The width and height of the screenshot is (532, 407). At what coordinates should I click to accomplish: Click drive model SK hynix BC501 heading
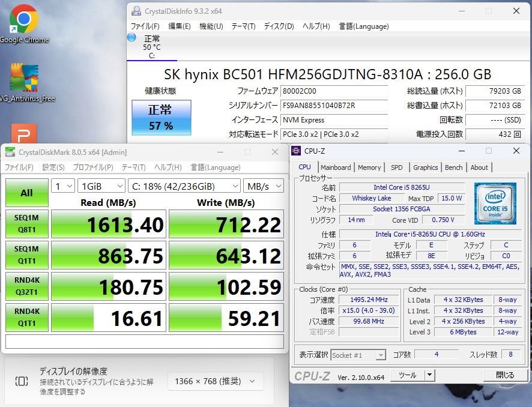point(327,74)
